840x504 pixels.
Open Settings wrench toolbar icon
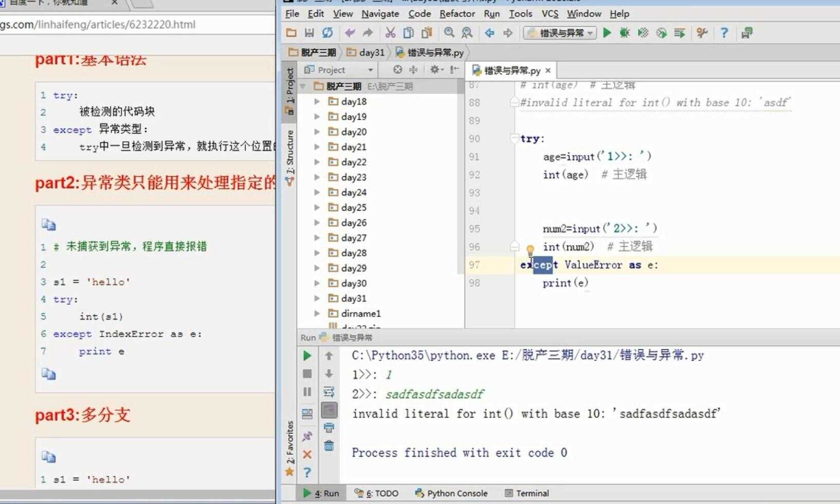point(702,33)
